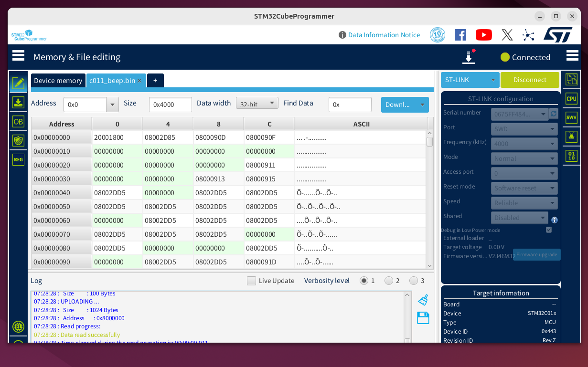Enable Live Update logging
Viewport: 588px width, 367px height.
252,281
